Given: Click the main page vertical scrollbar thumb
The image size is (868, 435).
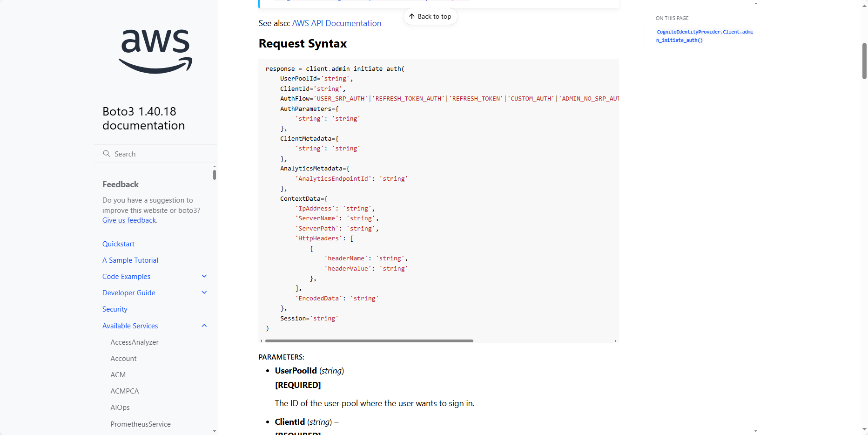Looking at the screenshot, I should click(x=864, y=61).
